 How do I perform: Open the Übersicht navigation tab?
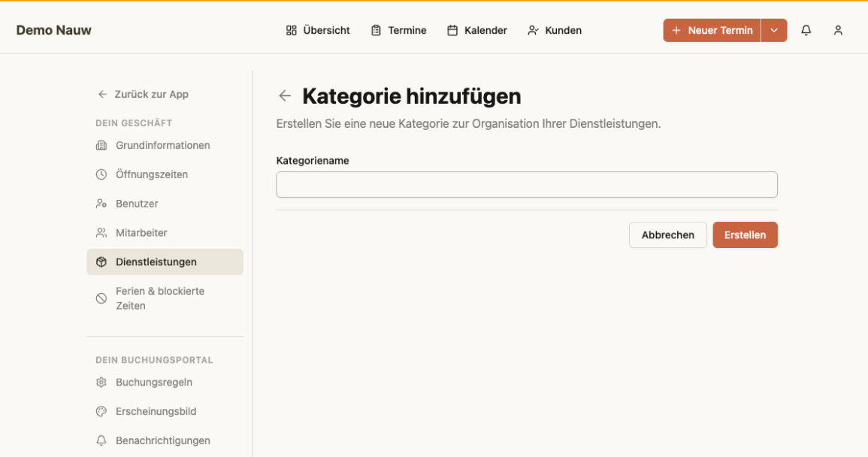point(318,31)
